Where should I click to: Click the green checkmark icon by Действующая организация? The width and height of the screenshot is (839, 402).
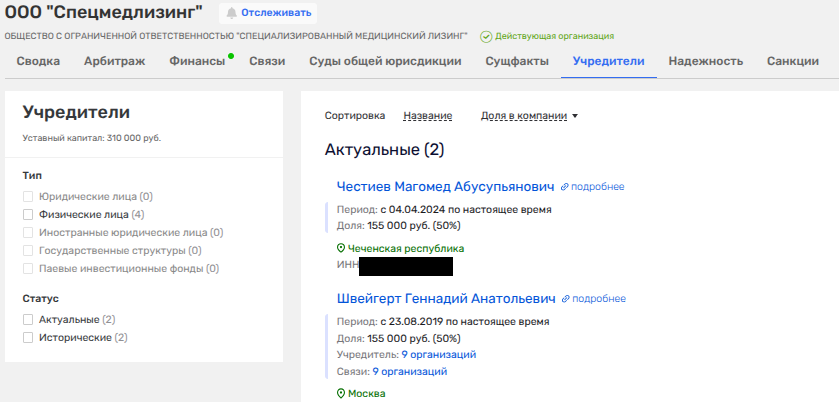point(486,36)
